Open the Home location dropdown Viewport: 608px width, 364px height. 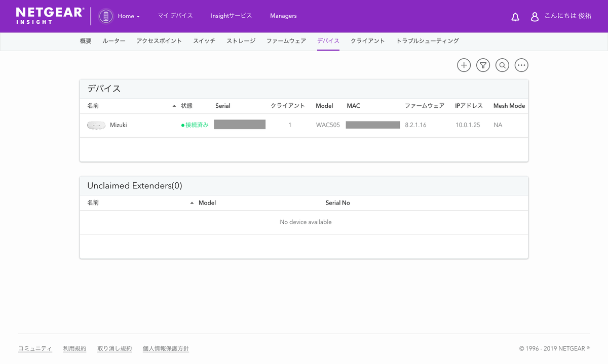pyautogui.click(x=129, y=16)
